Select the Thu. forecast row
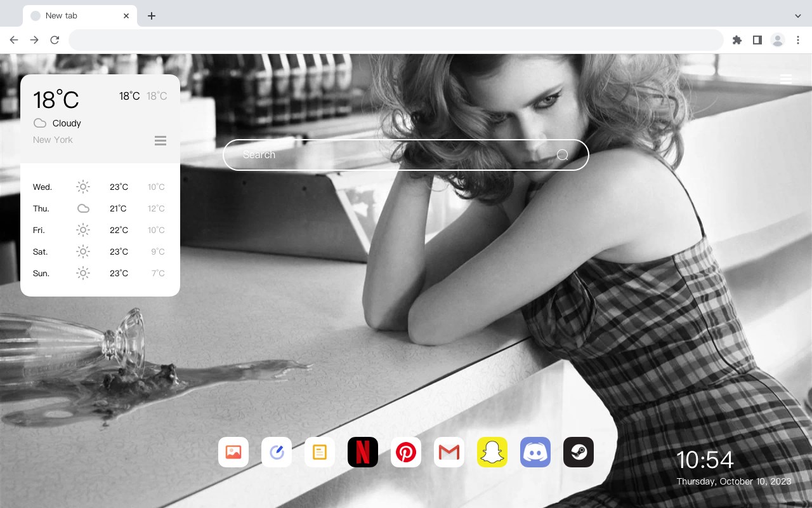 tap(100, 208)
